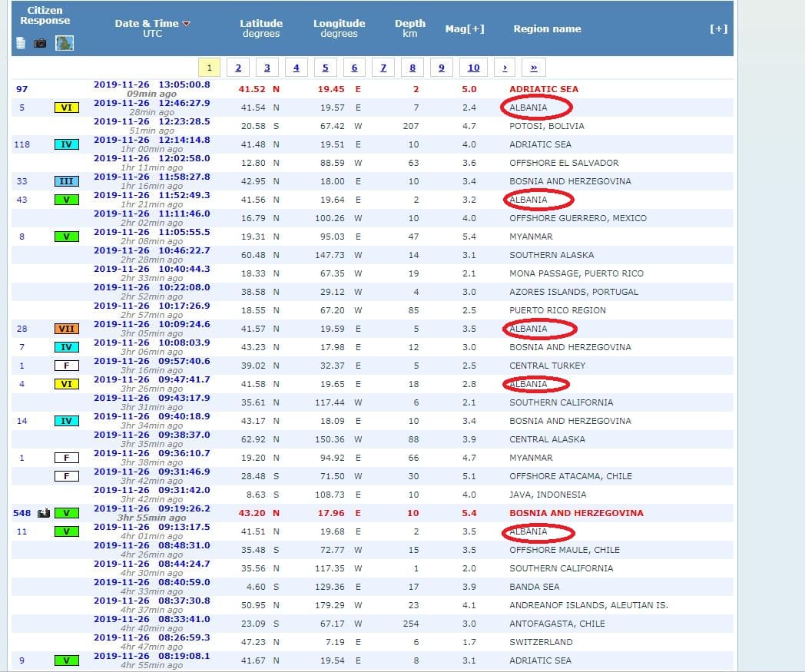Select page 1 in pagination
Image resolution: width=805 pixels, height=672 pixels.
209,68
